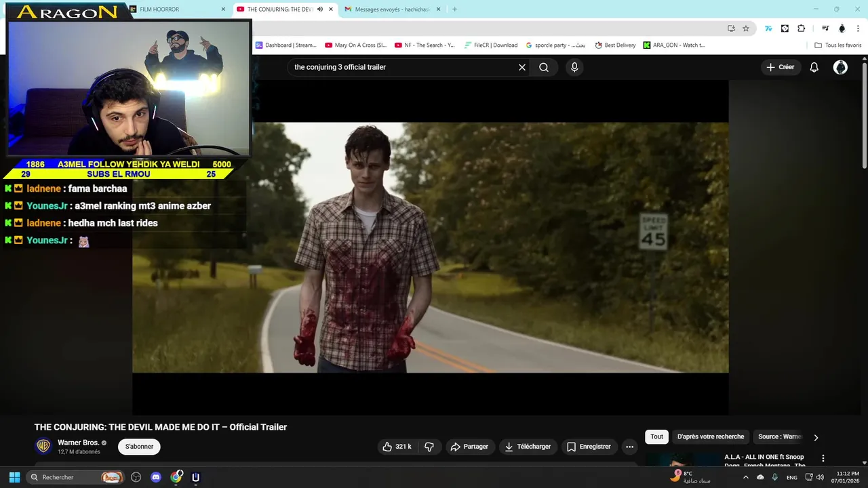Open the weather widget showing 8°C
Screen dimensions: 868x488
(690, 477)
